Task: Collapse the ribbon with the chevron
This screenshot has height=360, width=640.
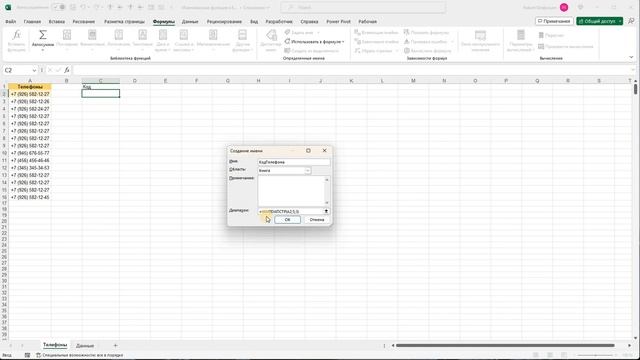Action: tap(631, 58)
